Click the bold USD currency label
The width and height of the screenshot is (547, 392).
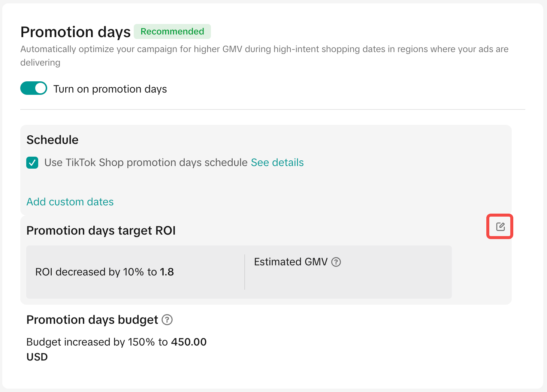[37, 357]
